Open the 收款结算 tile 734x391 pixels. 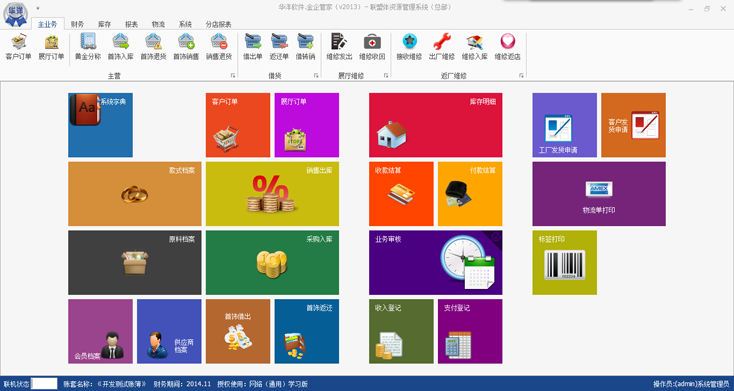401,194
